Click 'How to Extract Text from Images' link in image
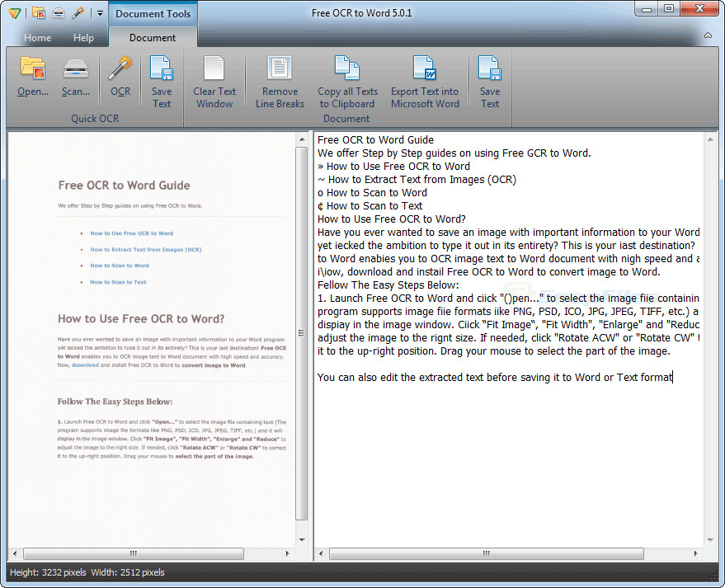The width and height of the screenshot is (725, 588). (x=146, y=250)
